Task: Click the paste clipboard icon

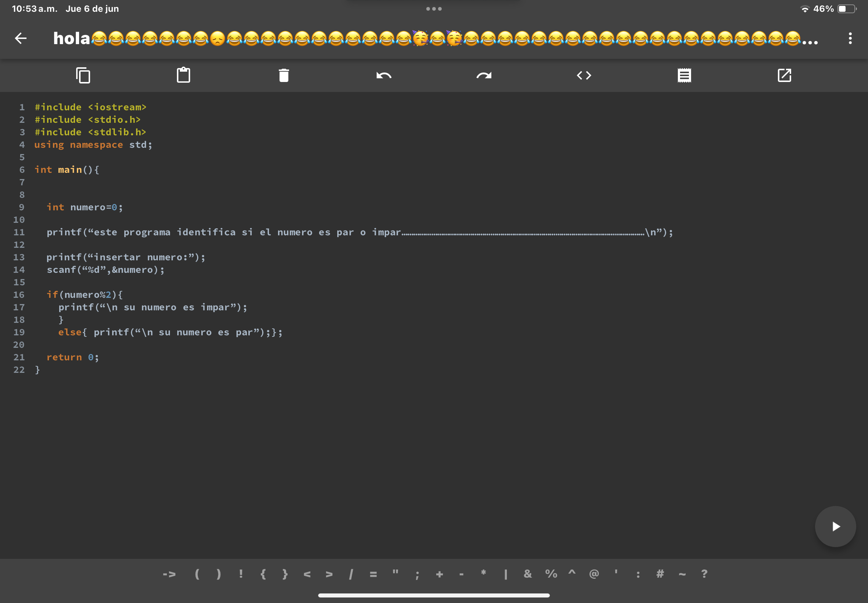Action: click(x=184, y=75)
